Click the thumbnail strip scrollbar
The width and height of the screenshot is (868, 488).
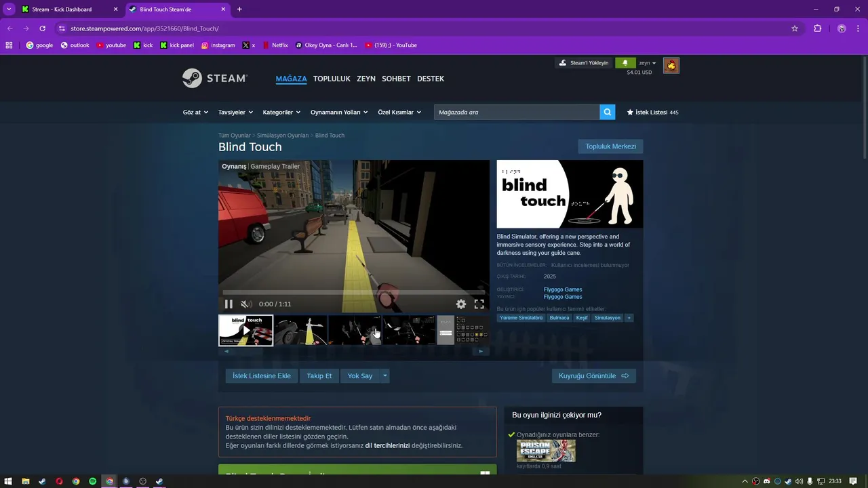[x=353, y=351]
